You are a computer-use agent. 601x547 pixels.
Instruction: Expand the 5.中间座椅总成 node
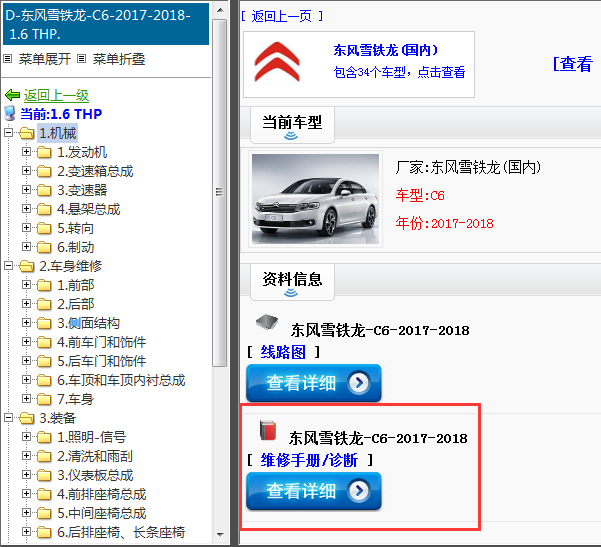(x=26, y=513)
